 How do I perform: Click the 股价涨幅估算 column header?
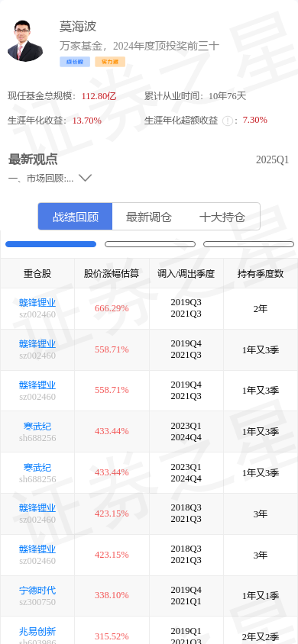(112, 273)
